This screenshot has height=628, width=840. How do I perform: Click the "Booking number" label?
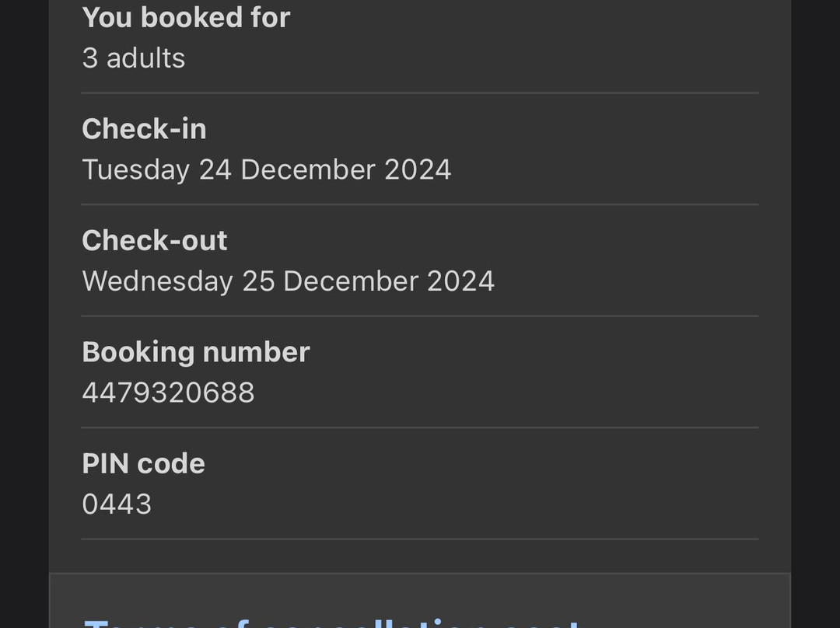pos(196,352)
